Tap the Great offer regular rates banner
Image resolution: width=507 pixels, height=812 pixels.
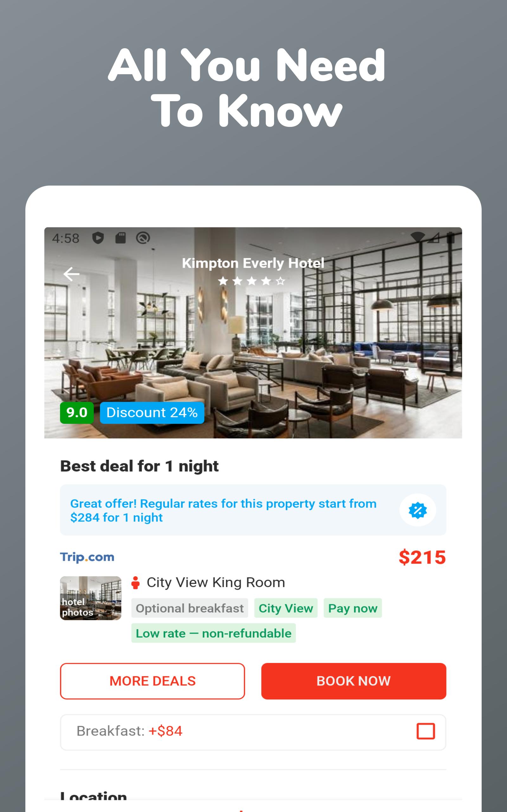tap(253, 510)
